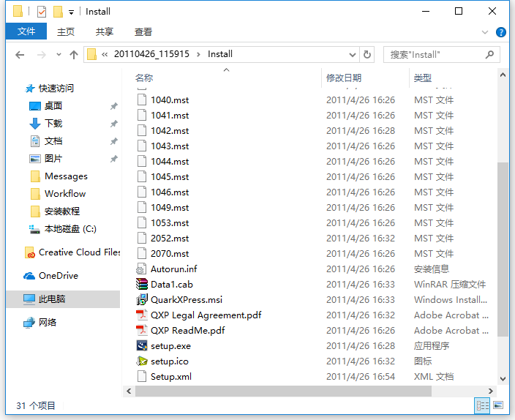Click the QuarkXPress.msi installer icon

pyautogui.click(x=142, y=300)
